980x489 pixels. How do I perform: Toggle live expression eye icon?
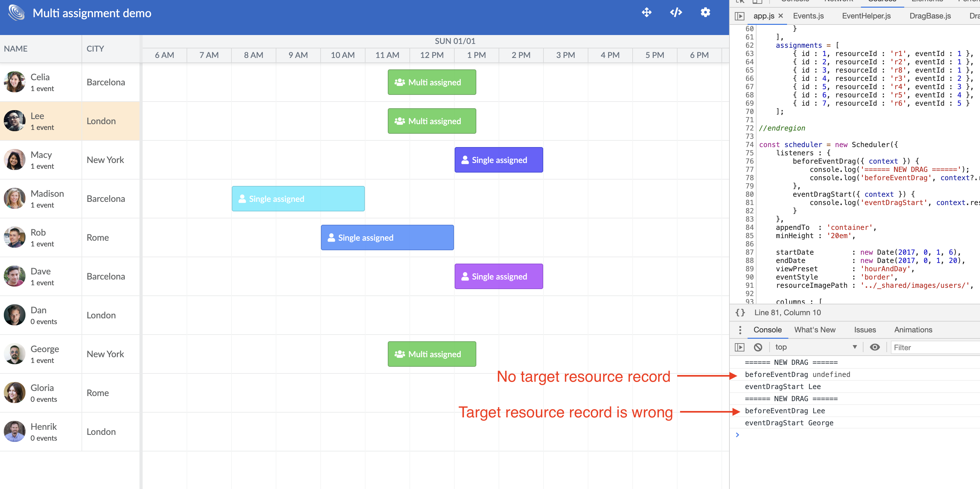click(x=875, y=347)
